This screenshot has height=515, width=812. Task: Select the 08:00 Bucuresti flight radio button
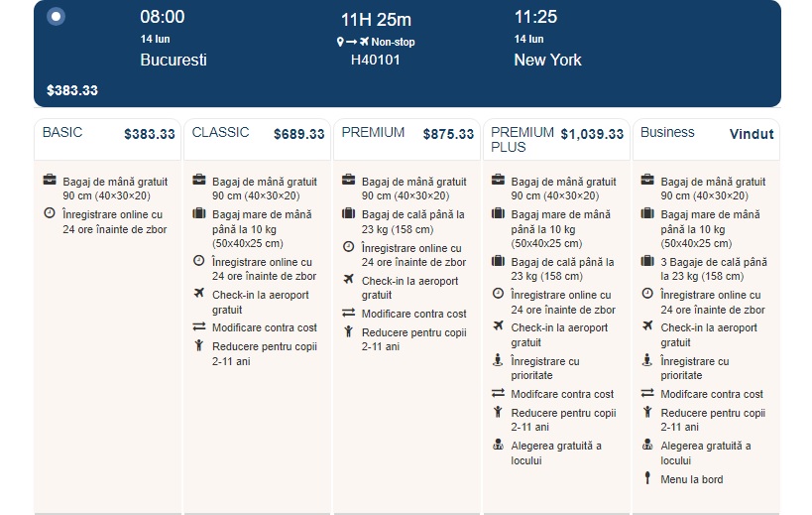click(x=56, y=16)
